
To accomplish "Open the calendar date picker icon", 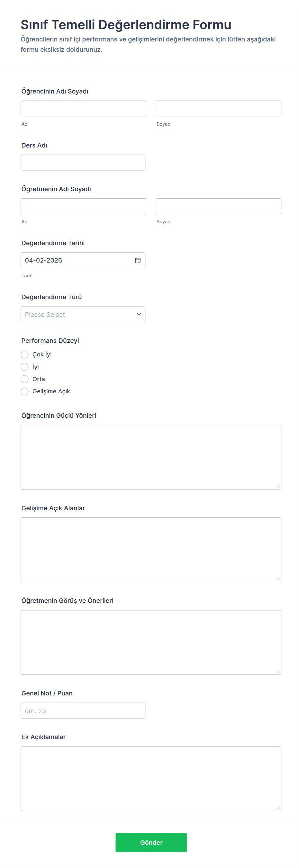I will click(x=138, y=260).
